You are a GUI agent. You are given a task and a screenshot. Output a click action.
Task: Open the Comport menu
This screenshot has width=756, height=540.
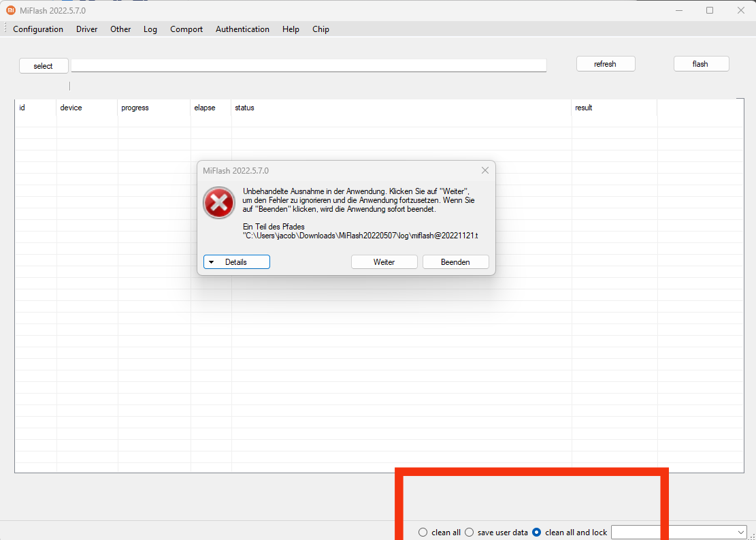tap(186, 29)
